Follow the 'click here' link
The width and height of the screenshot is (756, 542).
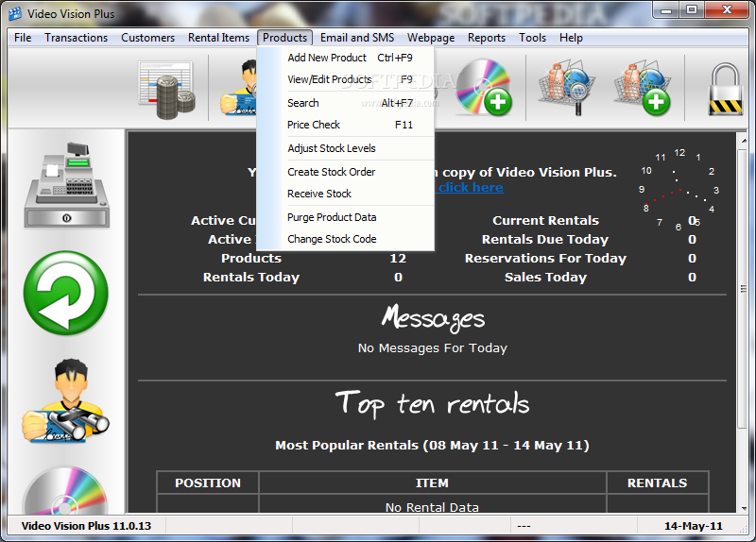coord(471,187)
